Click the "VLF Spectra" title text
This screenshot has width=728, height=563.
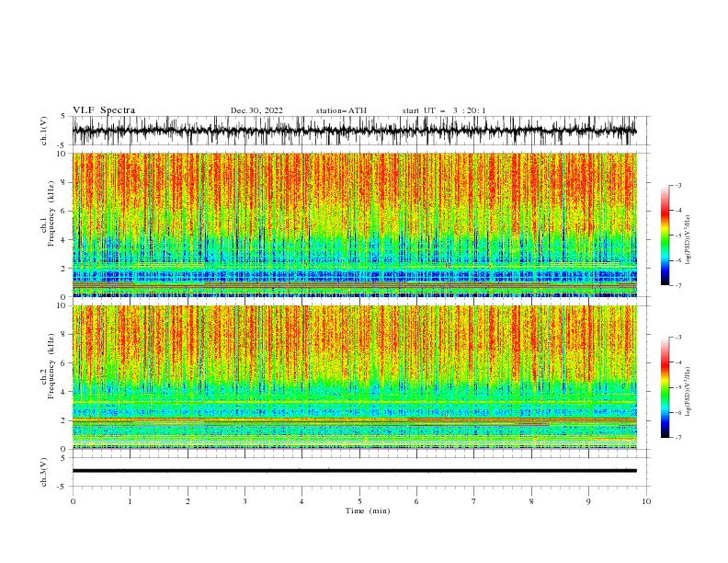click(104, 110)
